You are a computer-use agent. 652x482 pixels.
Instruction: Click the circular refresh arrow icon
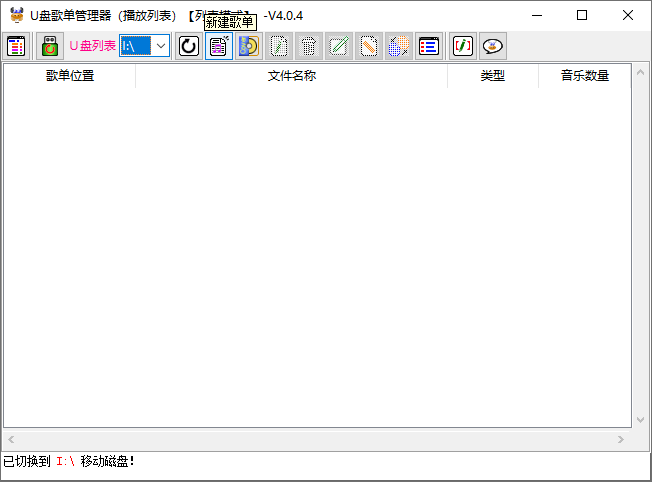(x=188, y=46)
